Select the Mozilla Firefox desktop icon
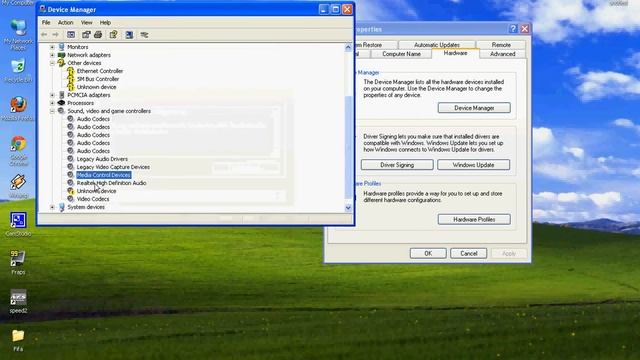 (18, 109)
